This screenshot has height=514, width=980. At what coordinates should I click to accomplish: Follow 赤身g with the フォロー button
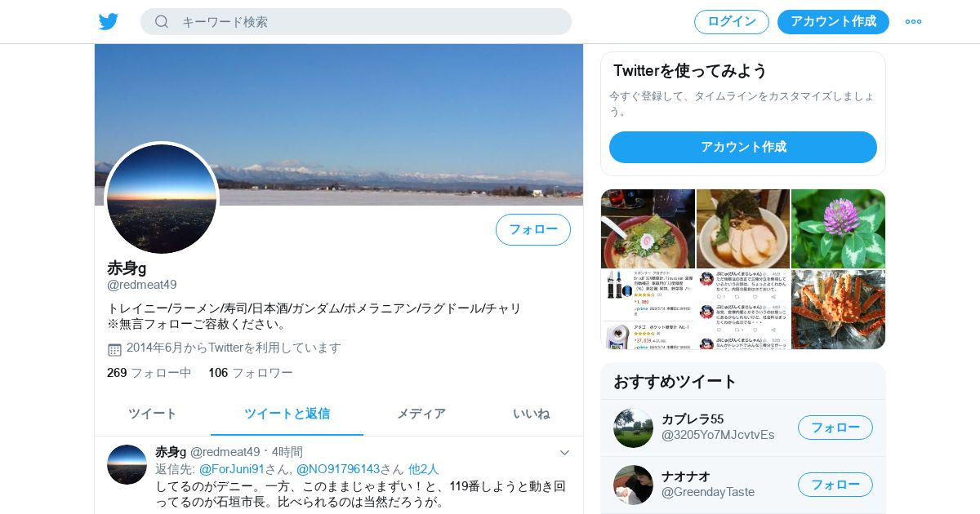(533, 229)
